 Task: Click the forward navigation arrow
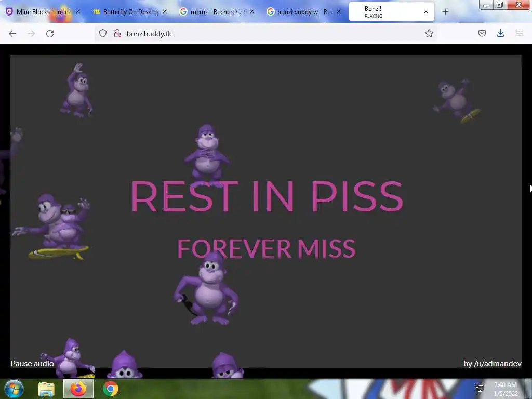click(31, 34)
